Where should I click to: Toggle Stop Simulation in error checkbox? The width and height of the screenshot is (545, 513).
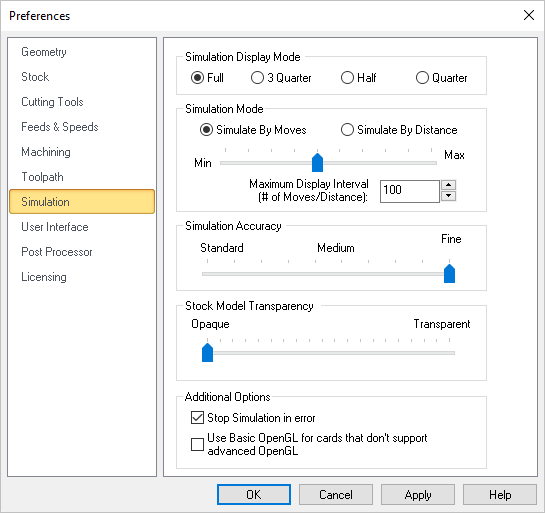(x=253, y=417)
